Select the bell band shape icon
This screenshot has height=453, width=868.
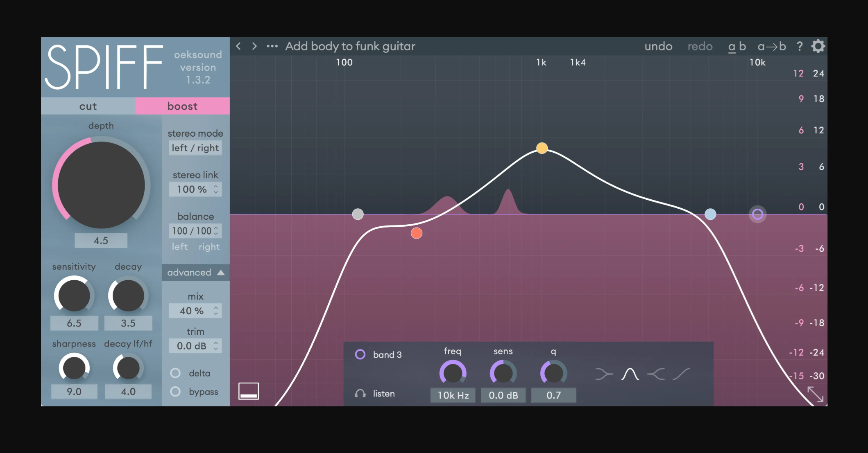(x=630, y=374)
